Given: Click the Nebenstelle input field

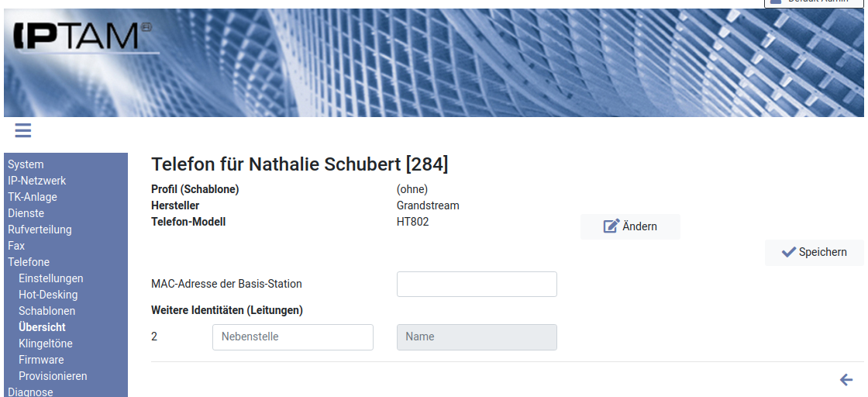Looking at the screenshot, I should tap(293, 337).
